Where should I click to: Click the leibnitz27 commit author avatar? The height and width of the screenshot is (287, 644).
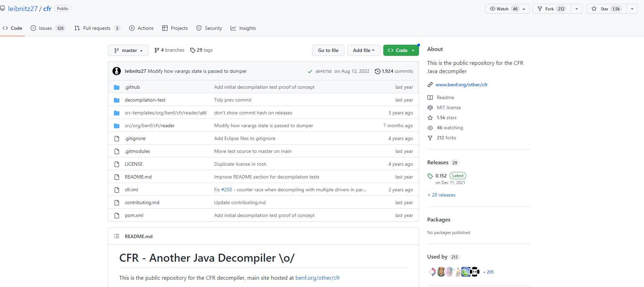[x=117, y=71]
